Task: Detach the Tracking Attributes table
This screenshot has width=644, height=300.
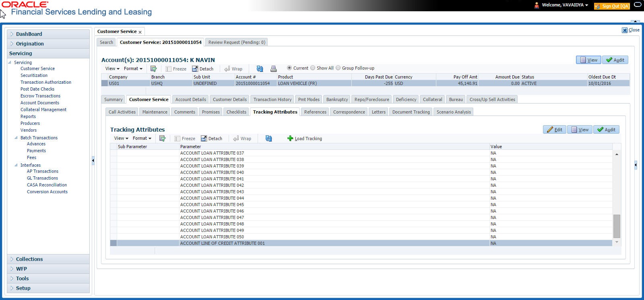Action: click(211, 139)
